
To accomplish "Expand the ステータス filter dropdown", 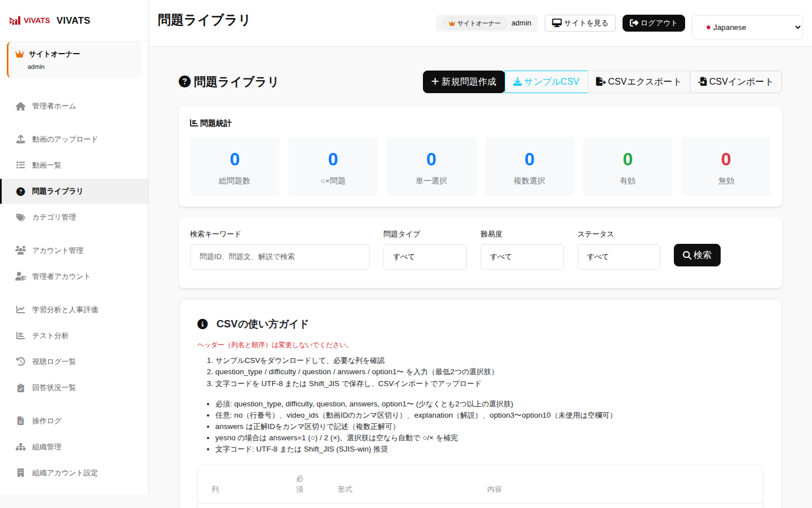I will tap(619, 257).
